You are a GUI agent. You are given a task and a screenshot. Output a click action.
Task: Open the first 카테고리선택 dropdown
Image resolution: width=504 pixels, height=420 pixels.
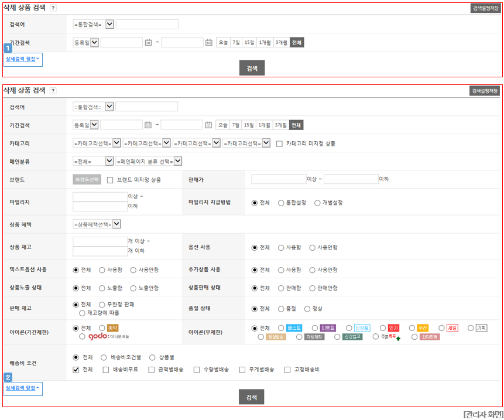97,143
